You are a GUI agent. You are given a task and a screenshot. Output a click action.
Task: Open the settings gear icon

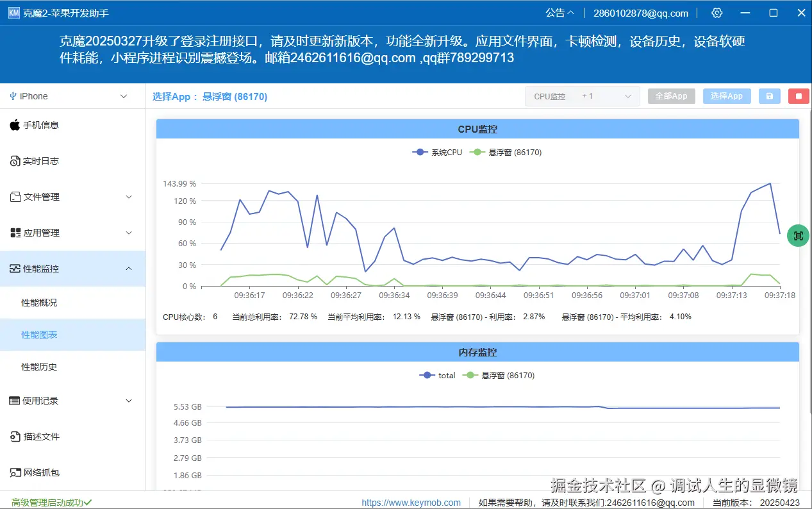click(x=717, y=13)
